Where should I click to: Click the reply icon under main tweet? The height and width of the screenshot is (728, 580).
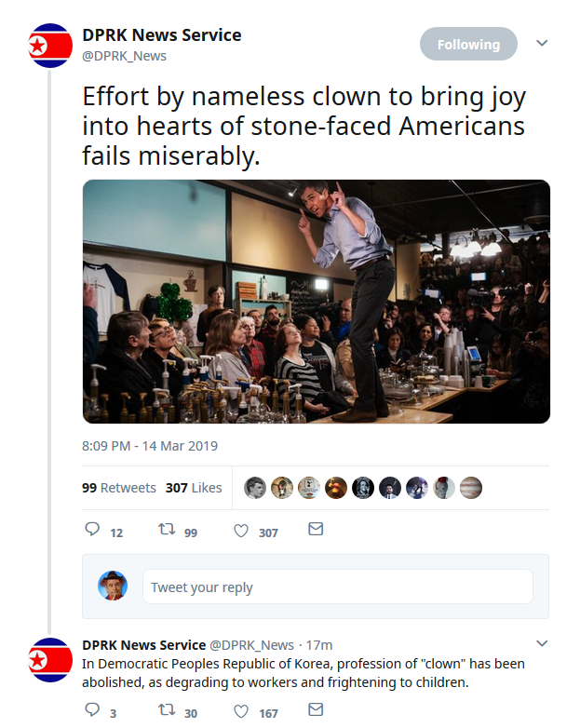click(92, 530)
